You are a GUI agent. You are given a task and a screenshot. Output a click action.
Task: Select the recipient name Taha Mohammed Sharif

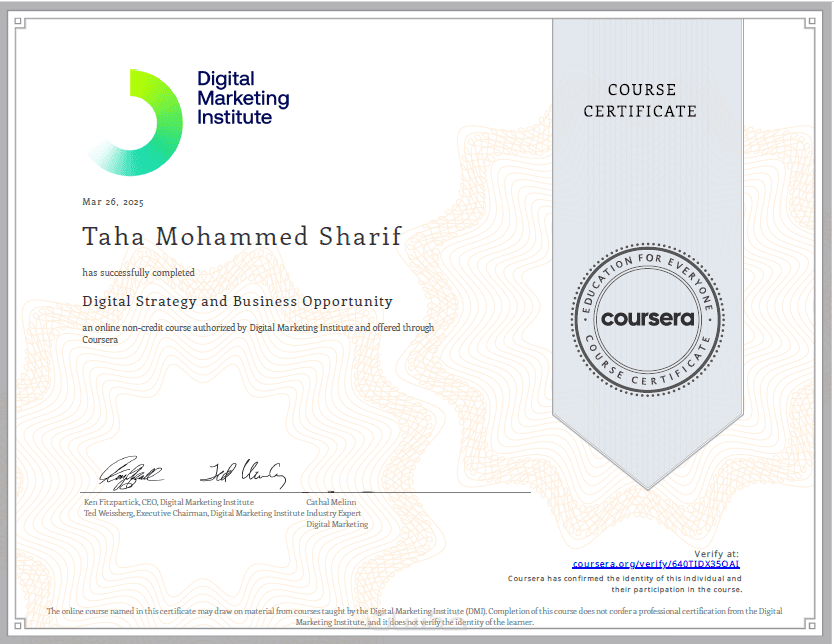pos(242,236)
